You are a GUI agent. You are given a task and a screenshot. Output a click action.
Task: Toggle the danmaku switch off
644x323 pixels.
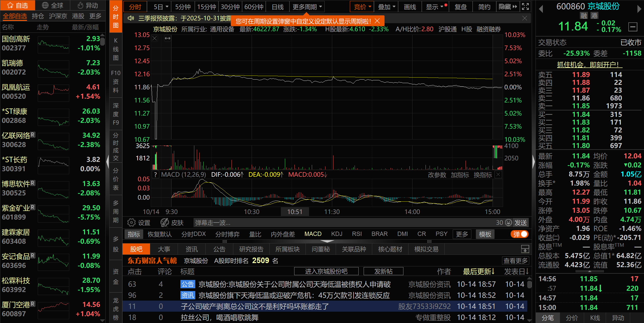tap(520, 234)
